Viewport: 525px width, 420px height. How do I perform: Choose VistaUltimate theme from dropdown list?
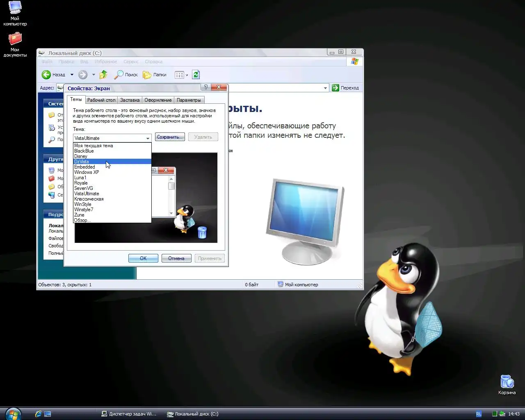coord(112,194)
